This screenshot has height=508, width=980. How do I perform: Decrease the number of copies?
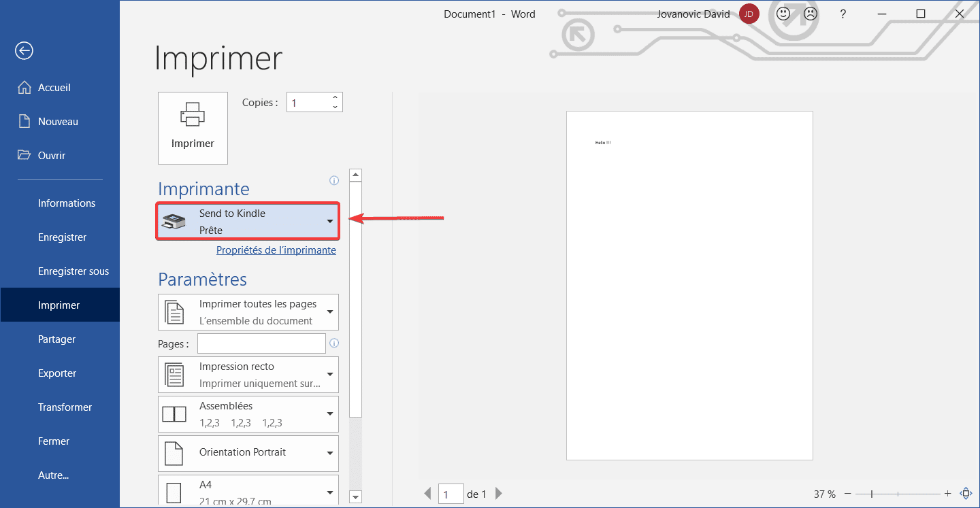335,107
